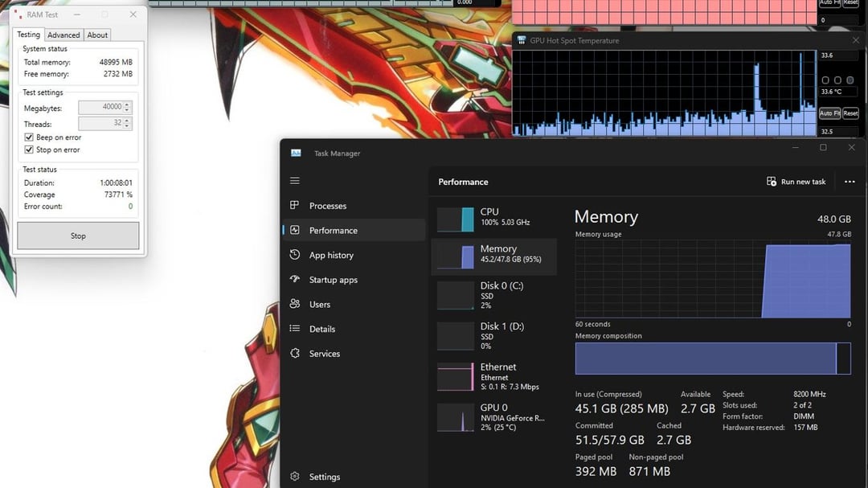Select Disk 0 (C:) mini graph
The height and width of the screenshot is (488, 868).
point(456,297)
